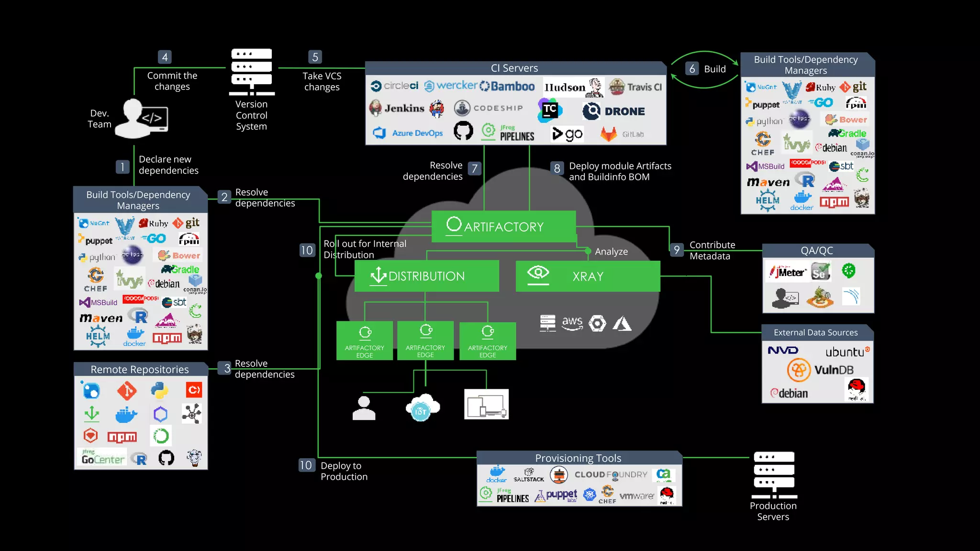Click the green DISTRIBUTION box
Image resolution: width=980 pixels, height=551 pixels.
(426, 276)
